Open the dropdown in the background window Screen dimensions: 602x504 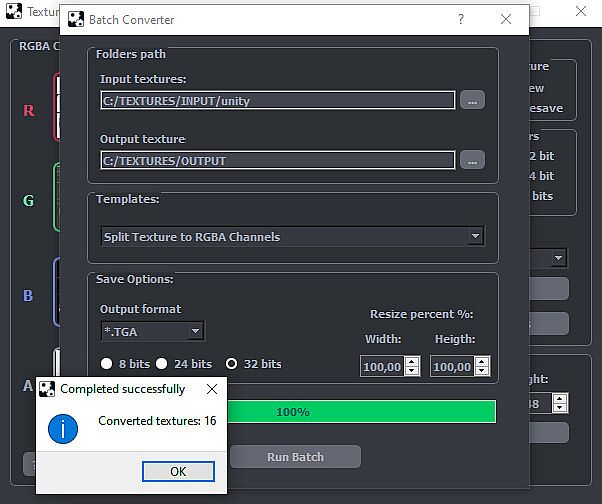(x=558, y=258)
